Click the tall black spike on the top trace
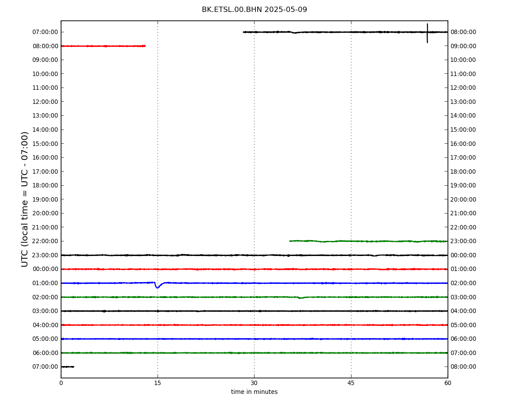The width and height of the screenshot is (509, 420). point(427,33)
